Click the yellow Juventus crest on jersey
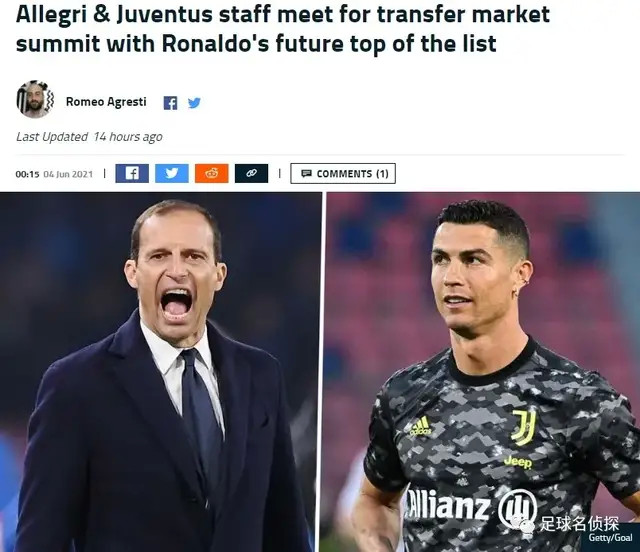The width and height of the screenshot is (640, 552). click(x=524, y=427)
